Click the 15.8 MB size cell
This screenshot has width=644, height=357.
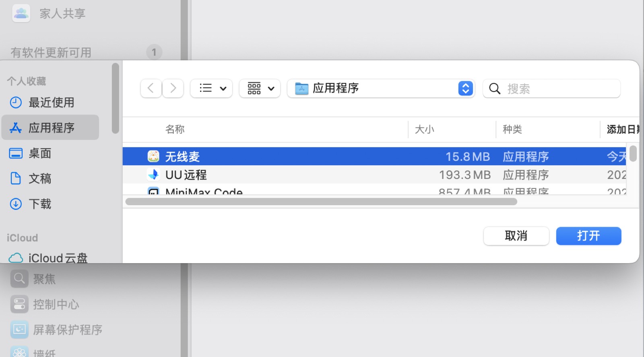click(468, 156)
